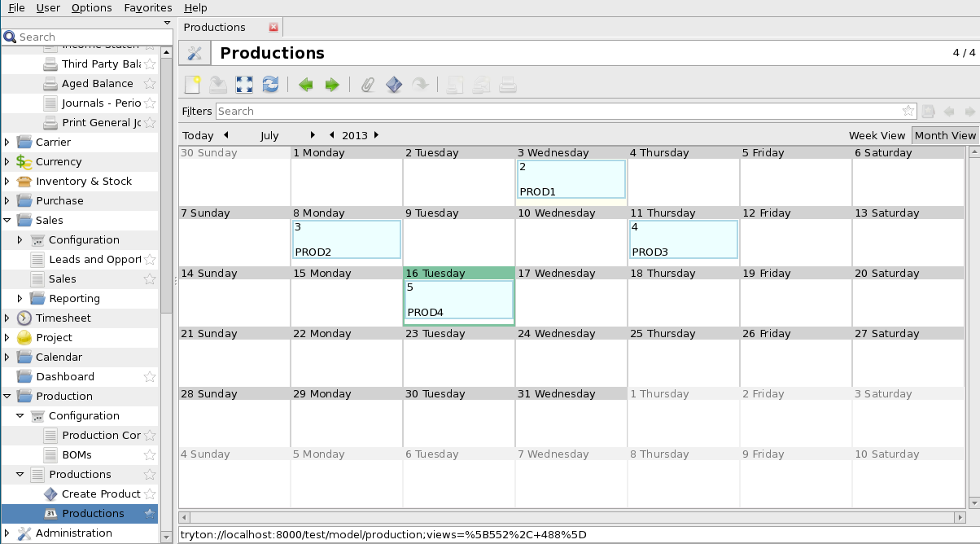Go to next record green arrow
This screenshot has height=544, width=980.
(332, 85)
